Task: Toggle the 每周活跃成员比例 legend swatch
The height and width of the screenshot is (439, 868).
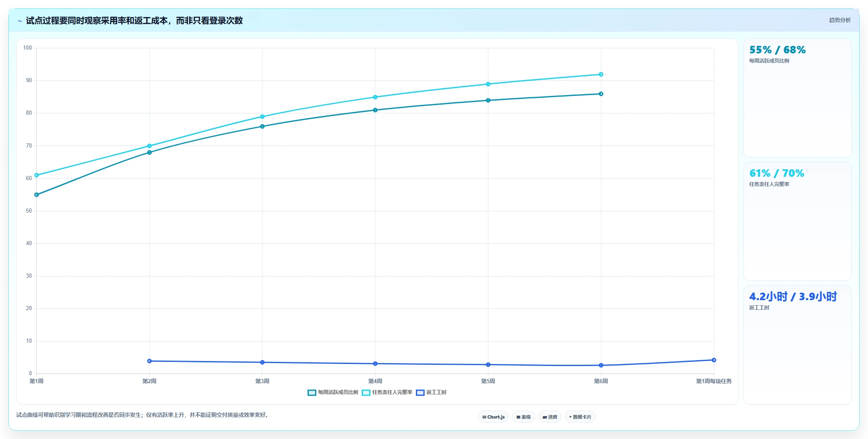Action: coord(312,392)
